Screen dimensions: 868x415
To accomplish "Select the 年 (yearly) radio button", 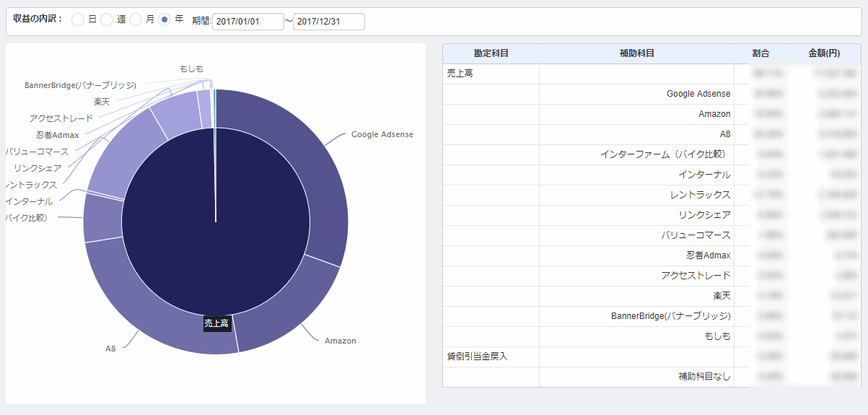I will tap(165, 20).
